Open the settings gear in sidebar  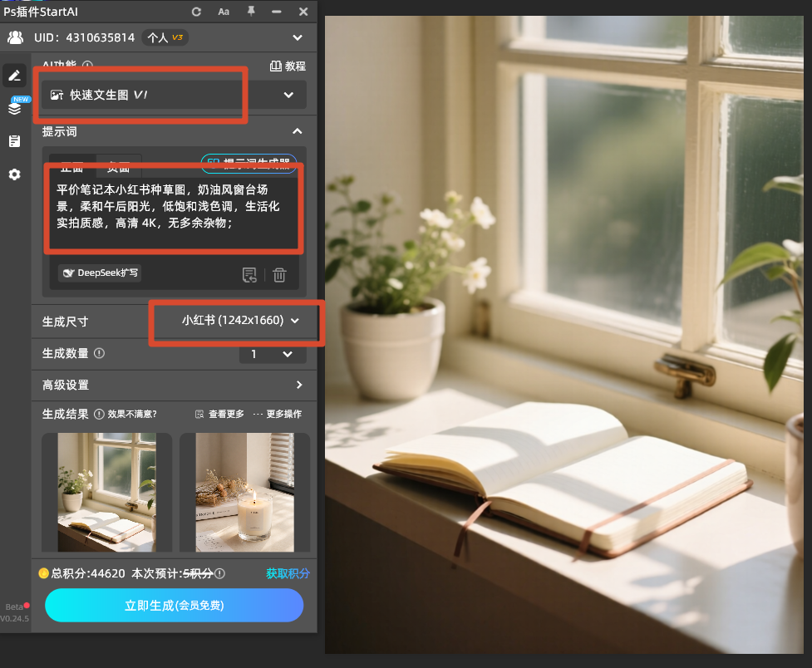(x=14, y=174)
